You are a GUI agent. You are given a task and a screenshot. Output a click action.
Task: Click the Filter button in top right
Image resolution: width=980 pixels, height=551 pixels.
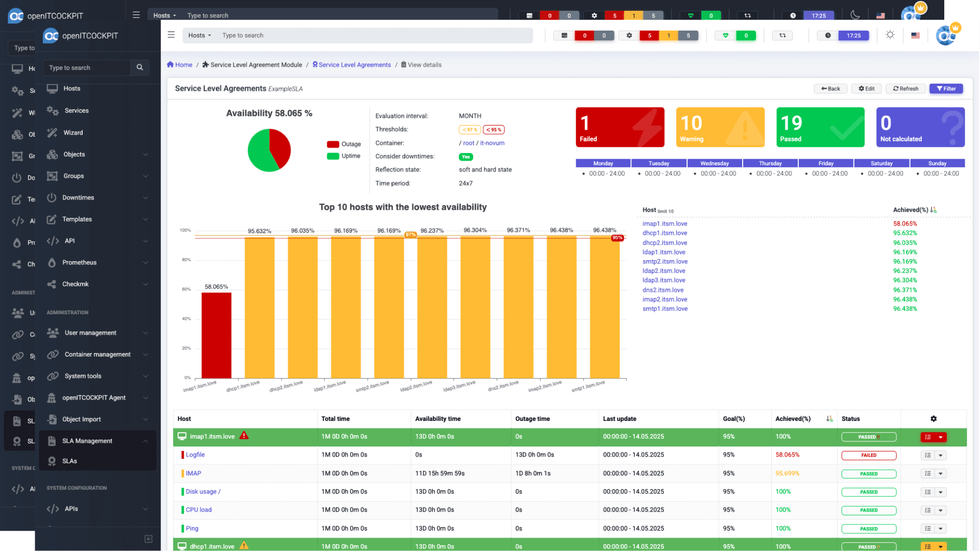[946, 88]
